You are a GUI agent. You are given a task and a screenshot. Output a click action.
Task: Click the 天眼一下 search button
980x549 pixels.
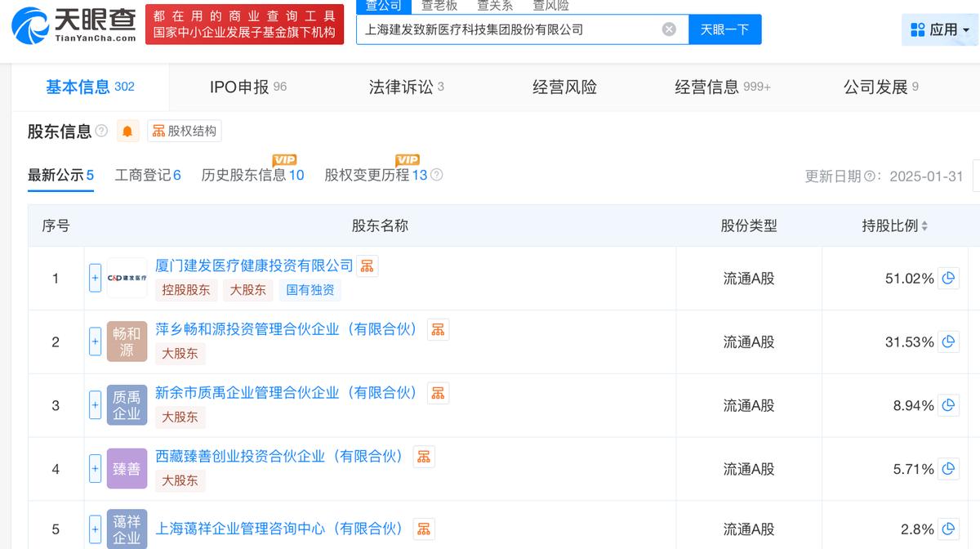coord(725,29)
